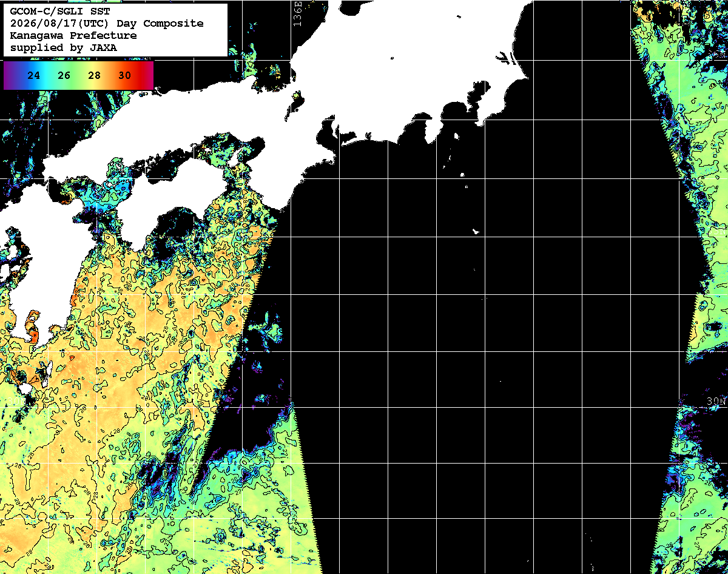The height and width of the screenshot is (574, 728).
Task: Click the 136E longitude label
Action: (x=297, y=13)
